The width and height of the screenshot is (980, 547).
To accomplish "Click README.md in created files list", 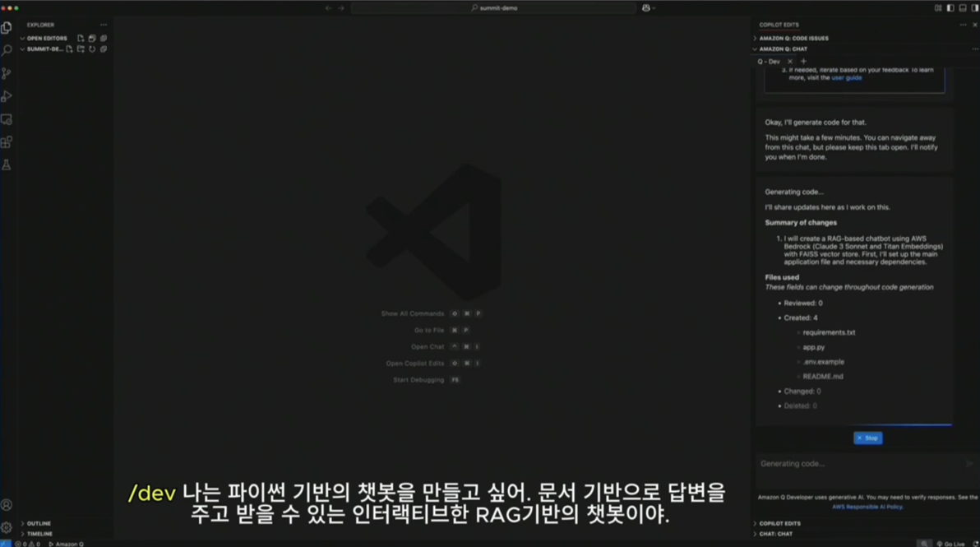I will pyautogui.click(x=822, y=377).
